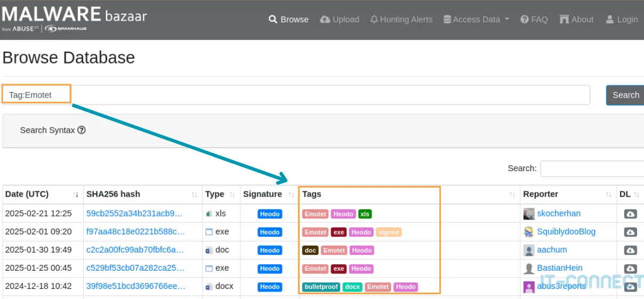Open hash 59cb2552a34b231acb9 sample link
Screen dimensions: 644x299
pyautogui.click(x=134, y=214)
